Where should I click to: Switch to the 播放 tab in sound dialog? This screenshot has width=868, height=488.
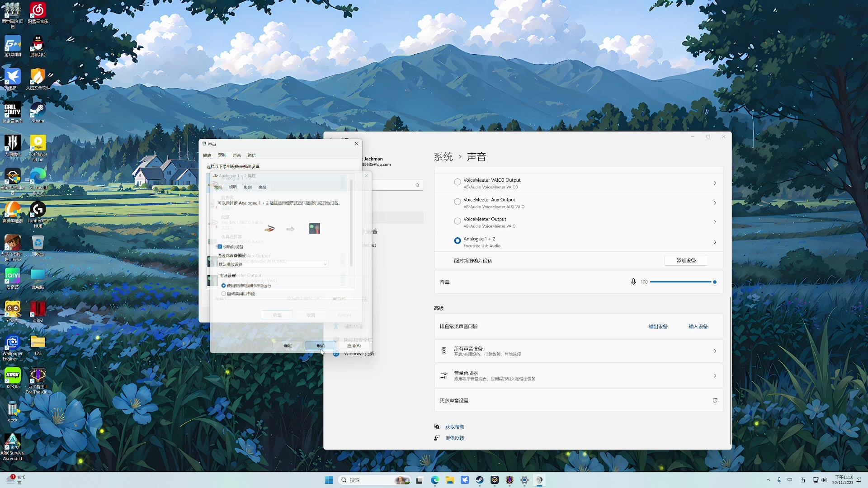pos(208,155)
